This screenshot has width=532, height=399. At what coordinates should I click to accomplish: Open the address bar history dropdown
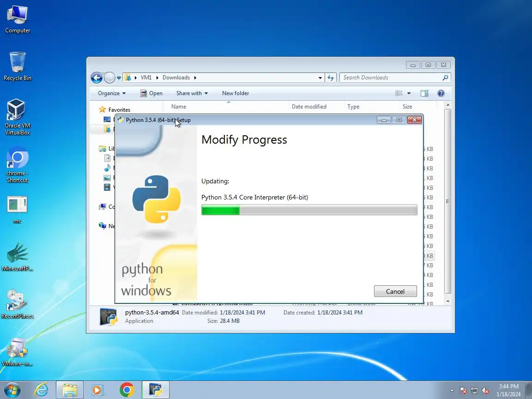click(x=320, y=78)
